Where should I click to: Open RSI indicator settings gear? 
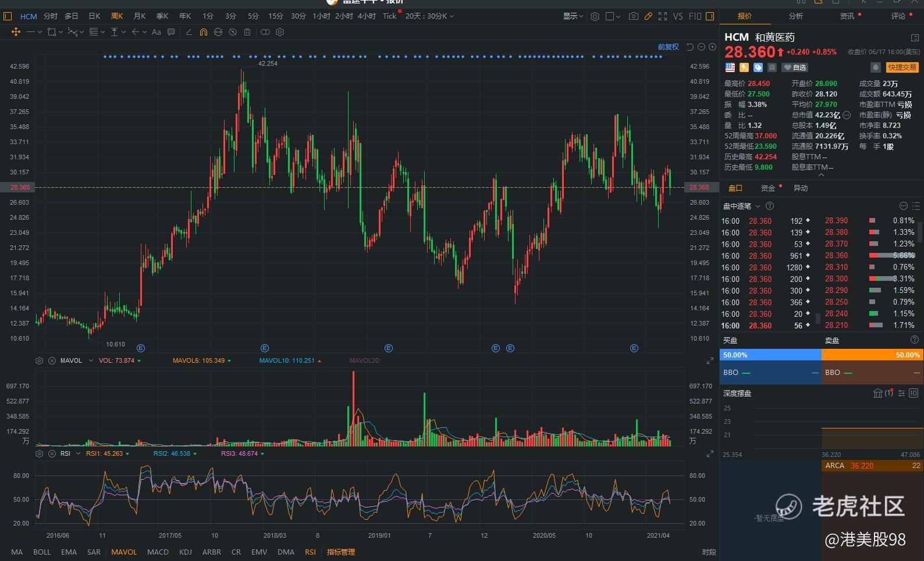(x=39, y=453)
